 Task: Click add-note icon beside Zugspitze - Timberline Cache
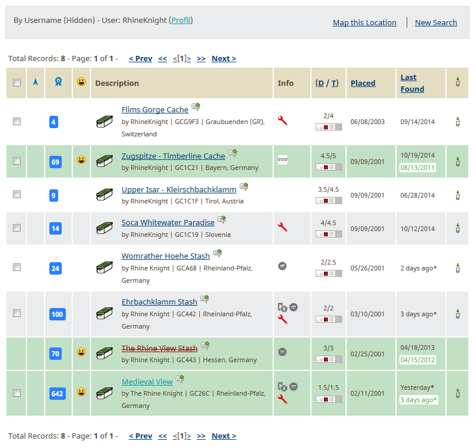233,153
